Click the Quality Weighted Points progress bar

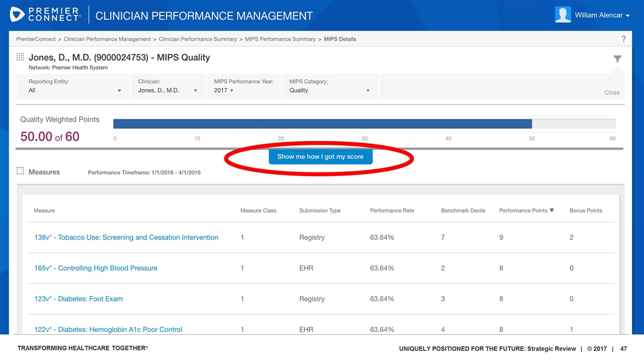364,124
